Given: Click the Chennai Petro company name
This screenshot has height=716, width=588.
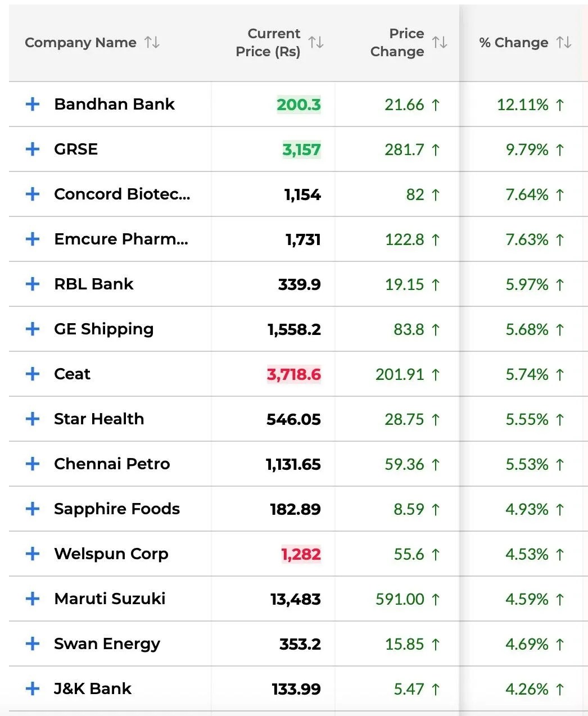Looking at the screenshot, I should [x=112, y=464].
